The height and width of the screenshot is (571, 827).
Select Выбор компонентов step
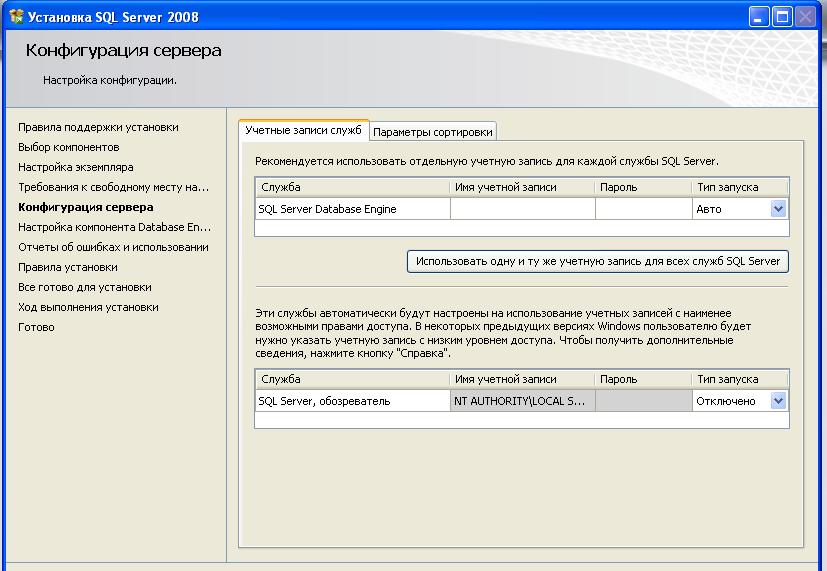point(69,147)
